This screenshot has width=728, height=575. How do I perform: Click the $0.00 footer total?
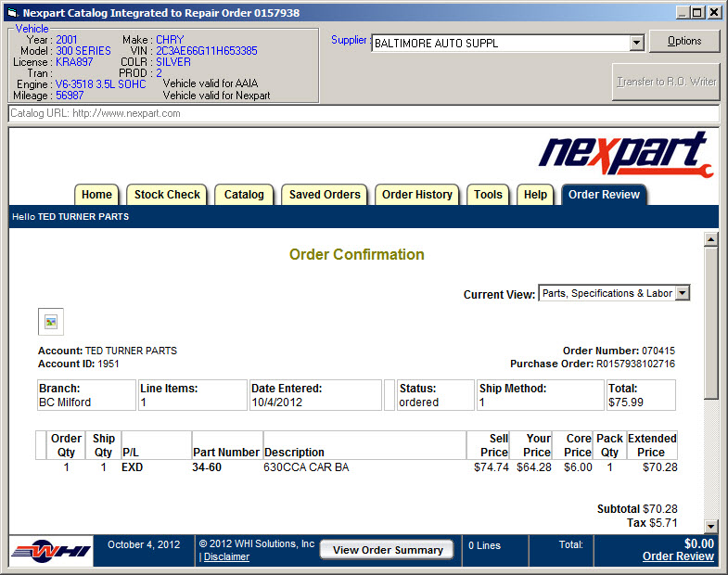698,543
